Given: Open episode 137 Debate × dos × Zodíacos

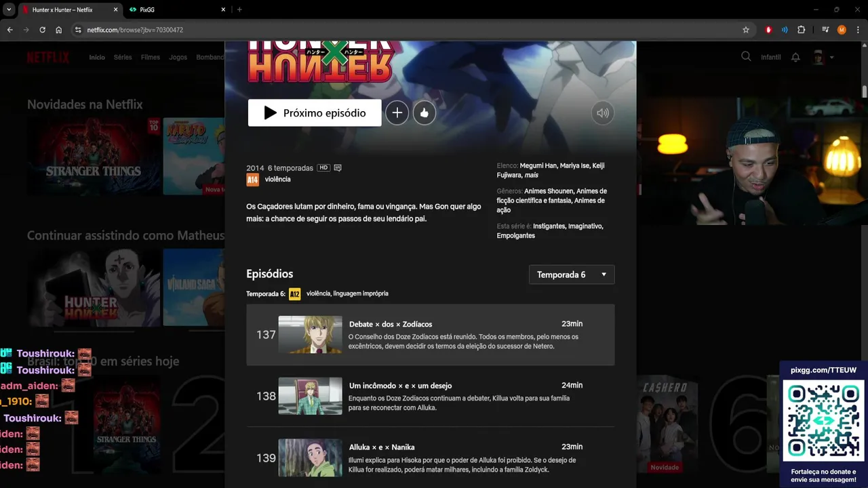Looking at the screenshot, I should (431, 335).
